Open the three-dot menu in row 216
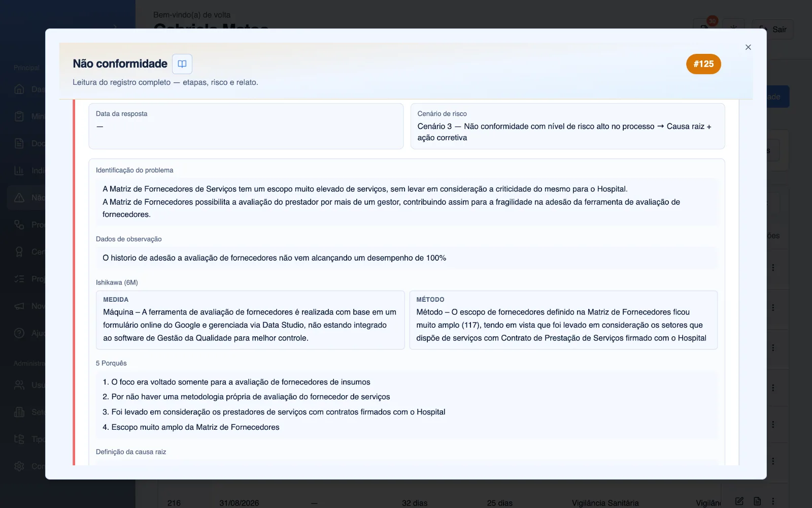This screenshot has width=812, height=508. click(x=773, y=501)
